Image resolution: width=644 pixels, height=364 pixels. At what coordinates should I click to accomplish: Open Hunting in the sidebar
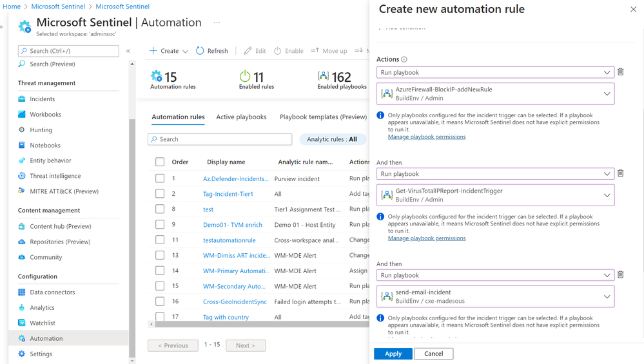pyautogui.click(x=41, y=129)
